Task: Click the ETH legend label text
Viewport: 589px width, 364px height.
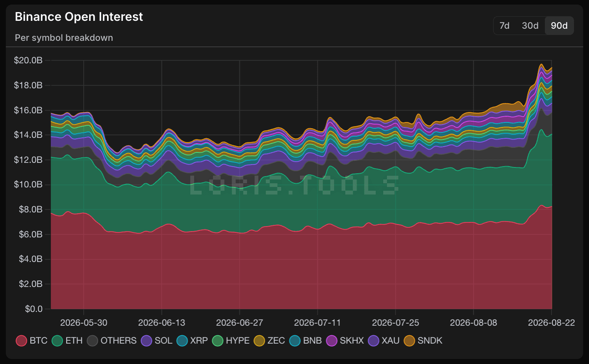Action: click(74, 341)
